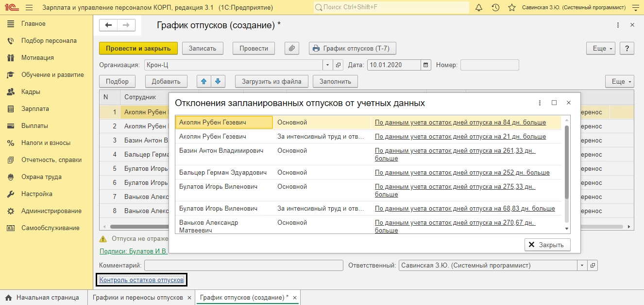Open the notifications bell icon

coord(479,8)
